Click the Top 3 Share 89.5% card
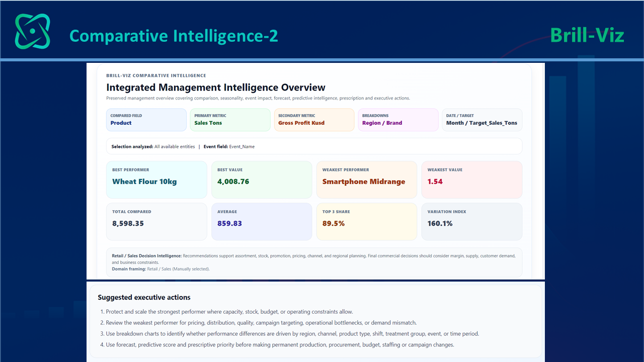This screenshot has width=644, height=362. tap(367, 222)
